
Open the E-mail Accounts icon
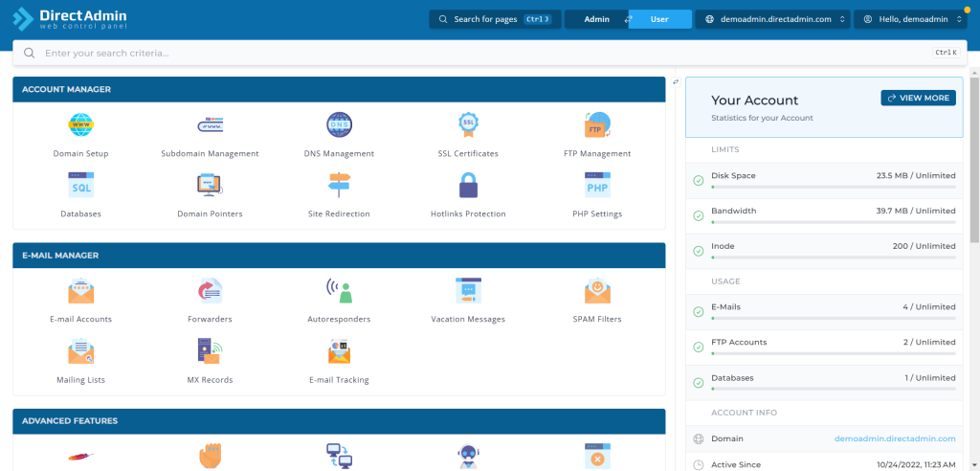pos(80,291)
